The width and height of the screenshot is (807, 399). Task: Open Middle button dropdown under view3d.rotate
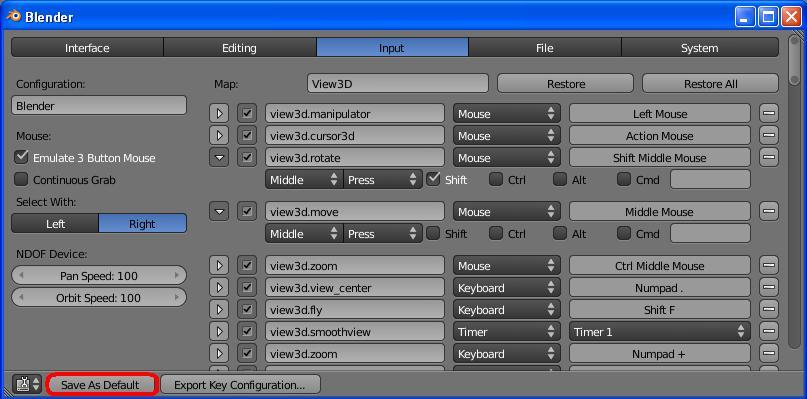pos(304,179)
